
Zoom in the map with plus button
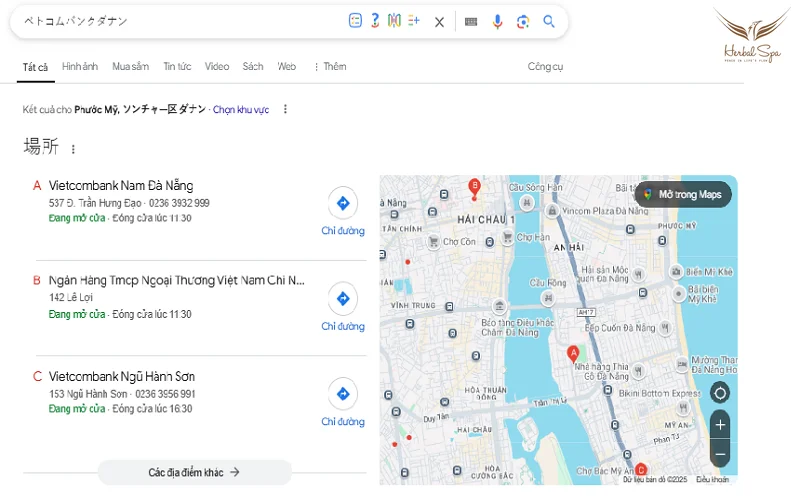(720, 424)
